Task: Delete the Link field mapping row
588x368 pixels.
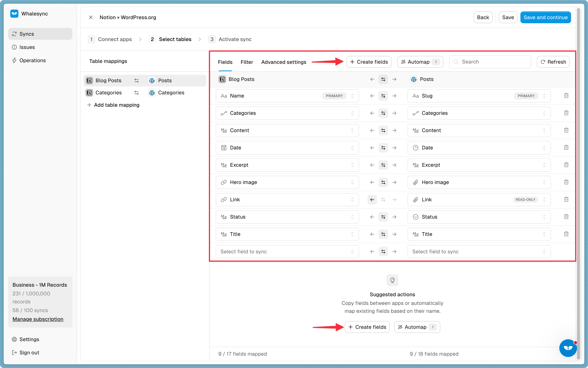Action: tap(566, 199)
